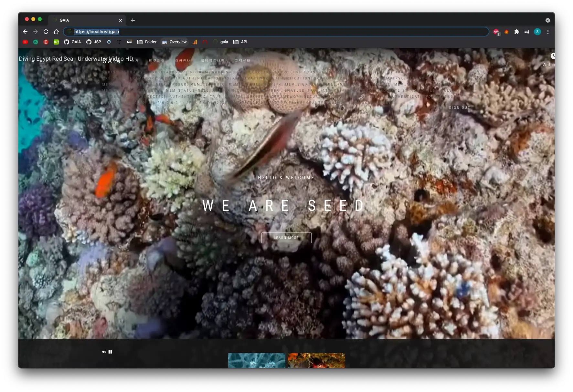This screenshot has height=392, width=573.
Task: Open the Overview bookmark
Action: (x=174, y=42)
